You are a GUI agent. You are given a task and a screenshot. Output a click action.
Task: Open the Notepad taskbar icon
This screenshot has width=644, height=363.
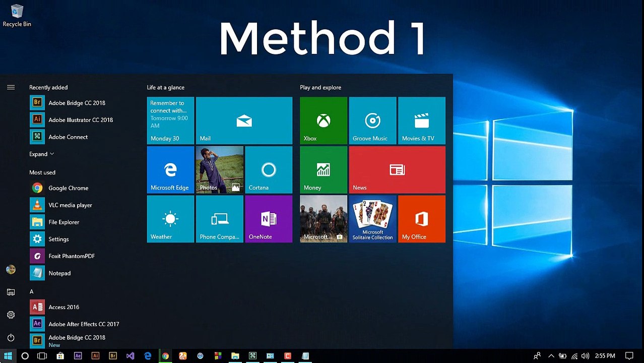[x=305, y=356]
